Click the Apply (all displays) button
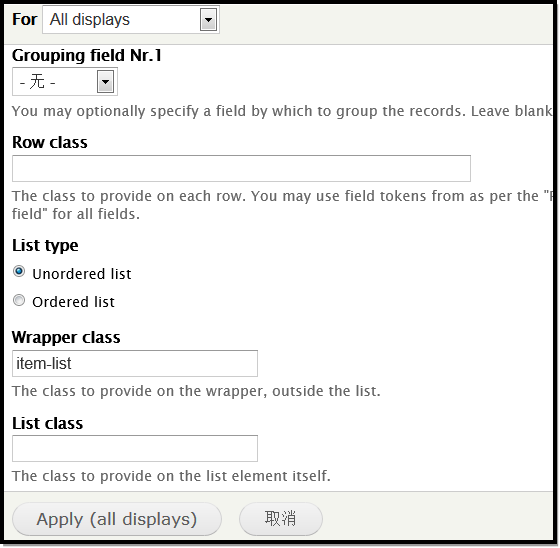 coord(117,519)
